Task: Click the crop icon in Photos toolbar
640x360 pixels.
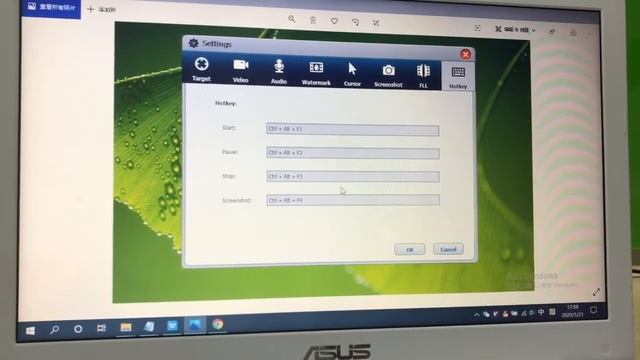Action: pos(376,23)
